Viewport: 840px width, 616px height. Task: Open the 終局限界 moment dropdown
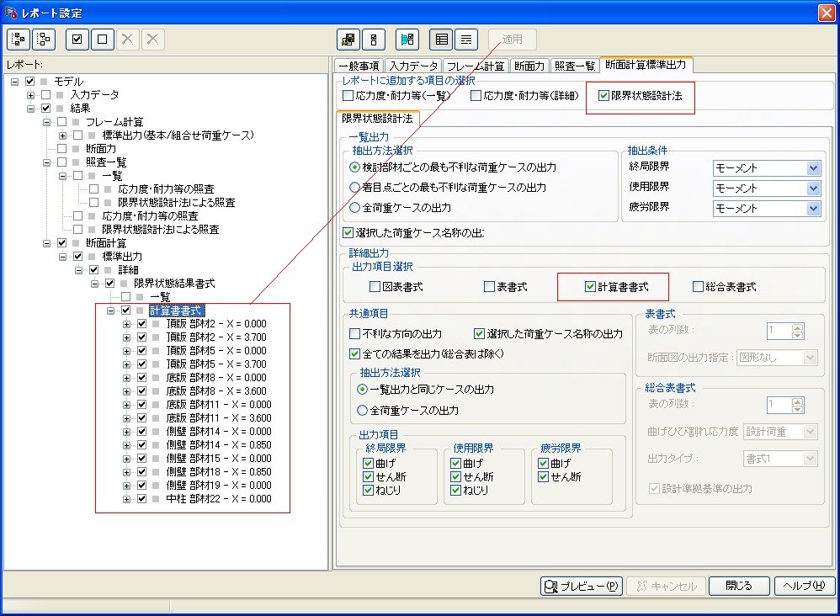(x=813, y=168)
